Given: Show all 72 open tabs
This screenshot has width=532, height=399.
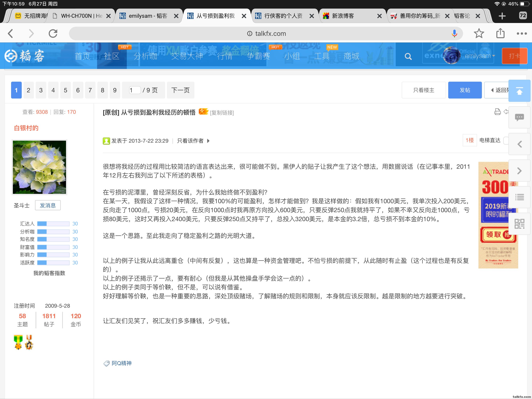Looking at the screenshot, I should pyautogui.click(x=523, y=16).
